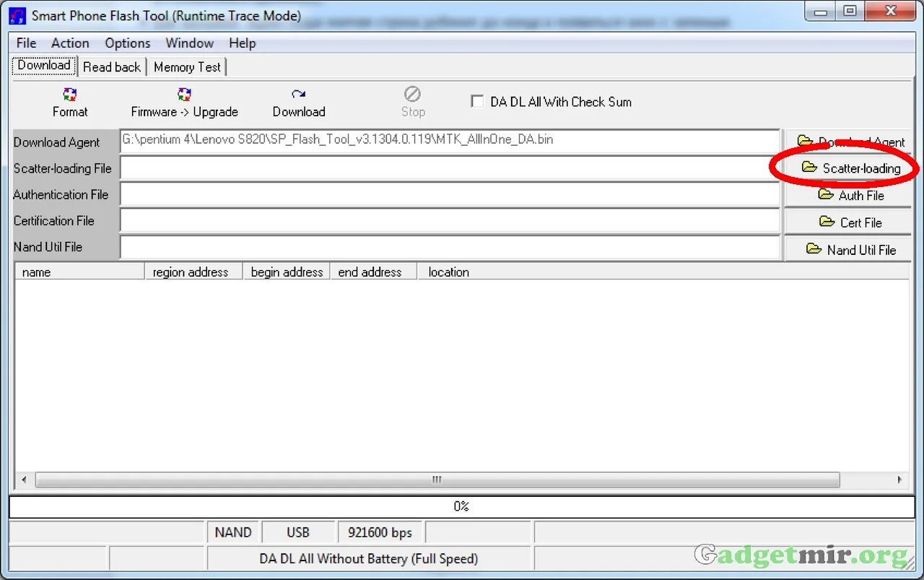Open the File menu

pos(26,43)
